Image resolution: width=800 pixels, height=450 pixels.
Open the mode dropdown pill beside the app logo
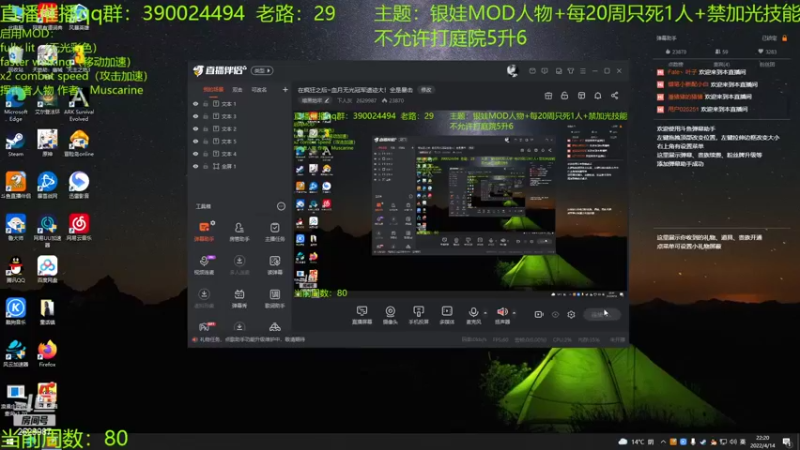[262, 70]
